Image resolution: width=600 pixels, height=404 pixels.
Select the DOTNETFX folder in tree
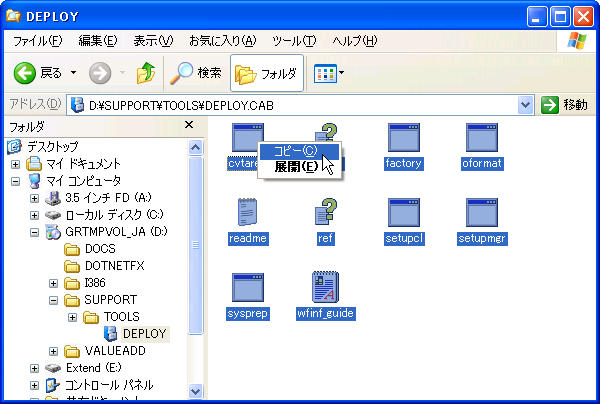click(x=114, y=266)
